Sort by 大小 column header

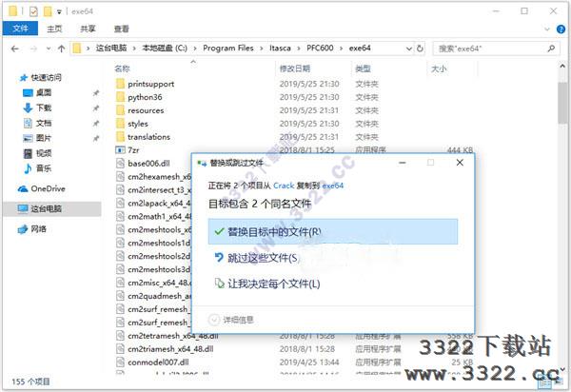[439, 69]
